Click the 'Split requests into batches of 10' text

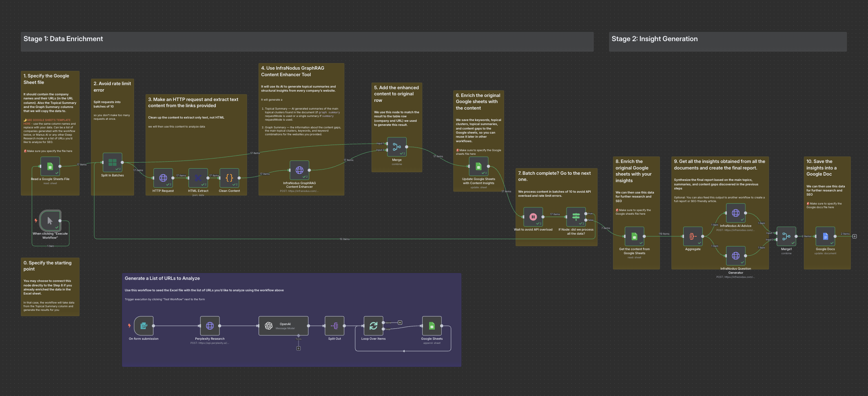pos(107,104)
